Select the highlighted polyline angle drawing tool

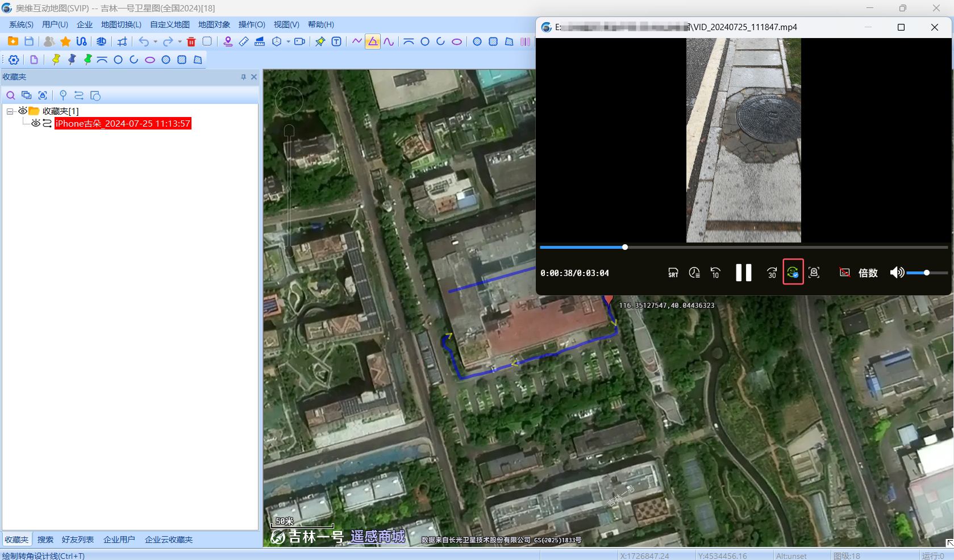pos(373,41)
